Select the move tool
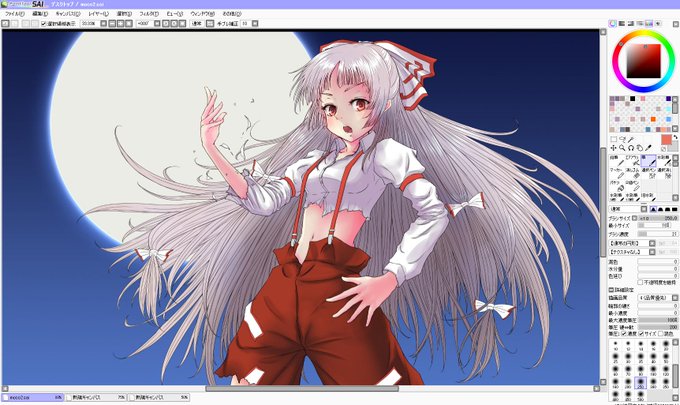Image resolution: width=680 pixels, height=405 pixels. point(613,148)
